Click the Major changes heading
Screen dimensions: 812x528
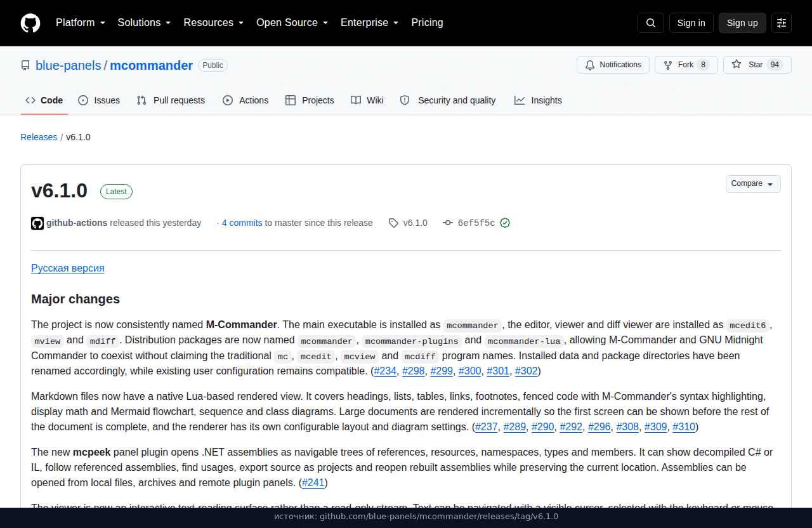click(75, 299)
